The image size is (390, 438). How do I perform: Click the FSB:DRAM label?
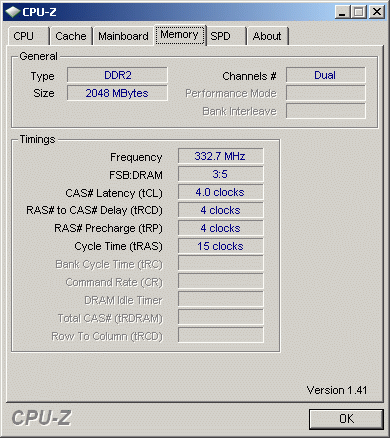coord(136,175)
